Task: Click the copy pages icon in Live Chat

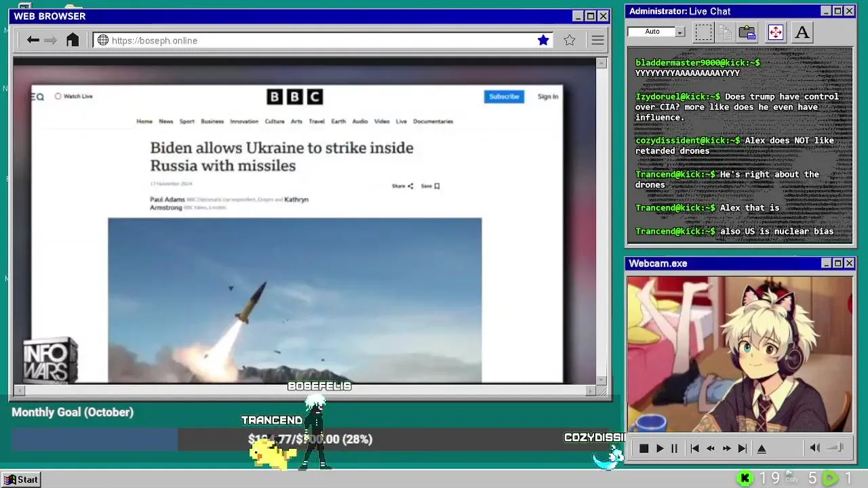Action: point(725,32)
